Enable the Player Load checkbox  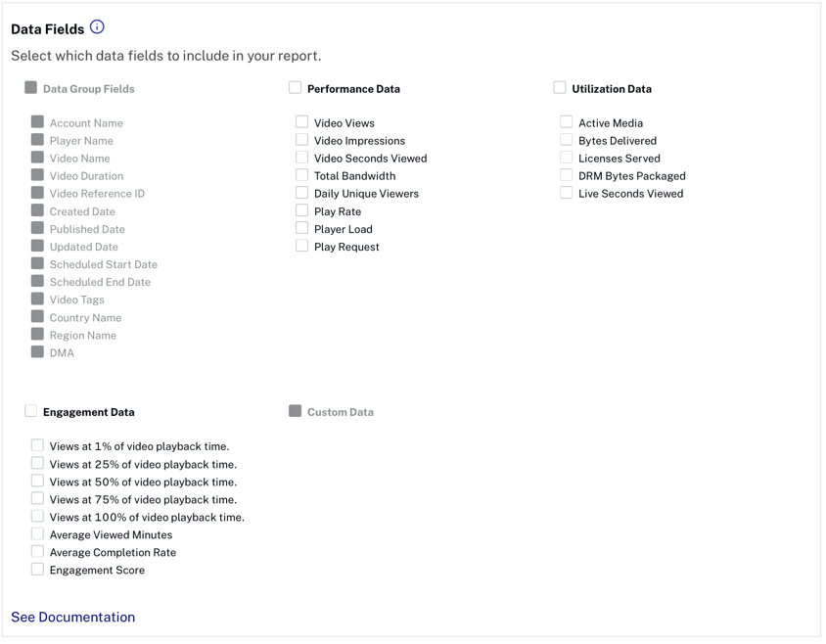coord(301,228)
